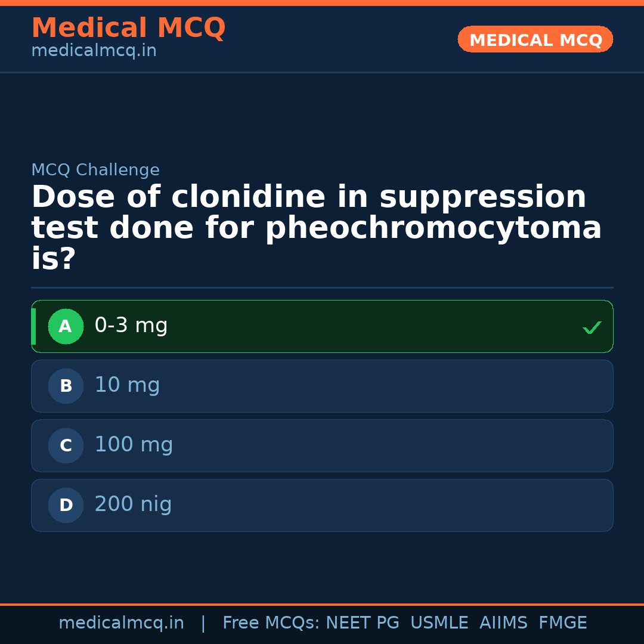The height and width of the screenshot is (644, 644).
Task: Select AIIMS in the footer
Action: click(503, 623)
